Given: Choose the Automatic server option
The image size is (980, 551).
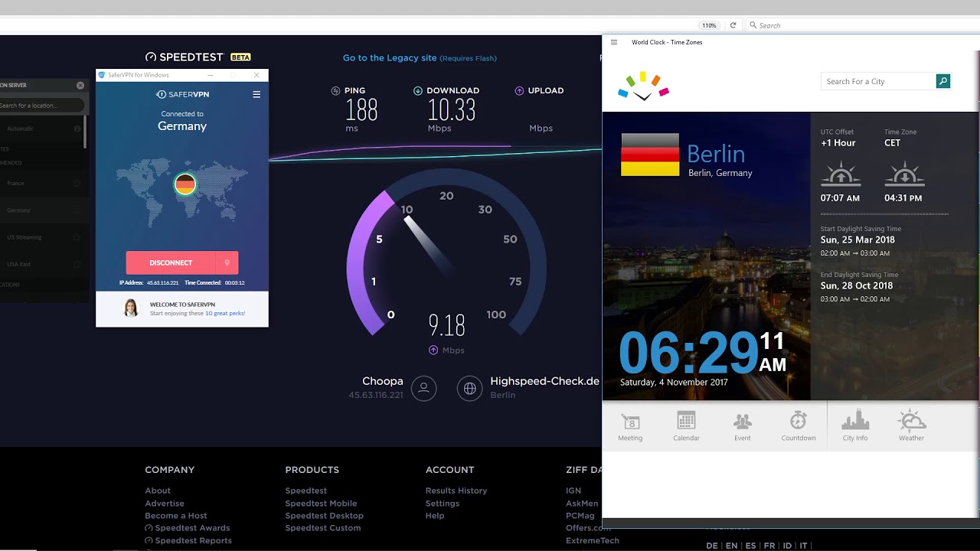Looking at the screenshot, I should tap(21, 129).
